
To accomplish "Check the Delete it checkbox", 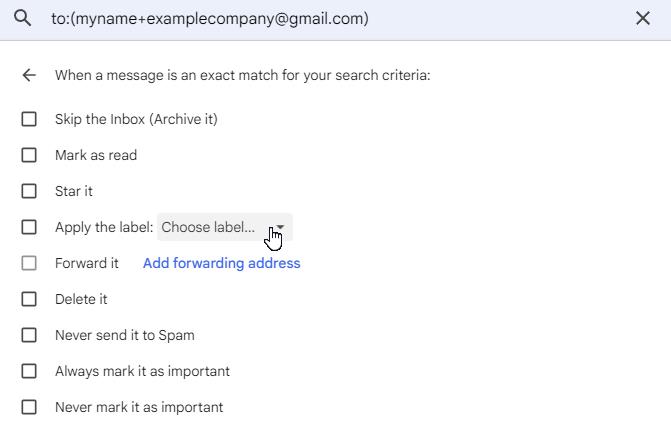I will tap(29, 299).
